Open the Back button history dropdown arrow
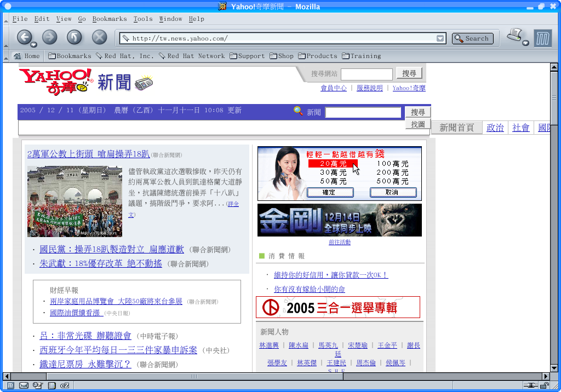The height and width of the screenshot is (392, 561). [33, 44]
